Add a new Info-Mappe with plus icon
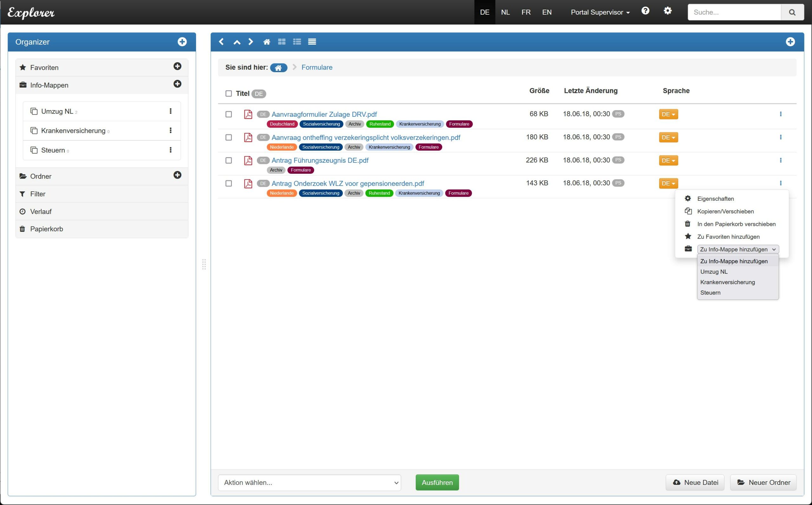 (177, 84)
